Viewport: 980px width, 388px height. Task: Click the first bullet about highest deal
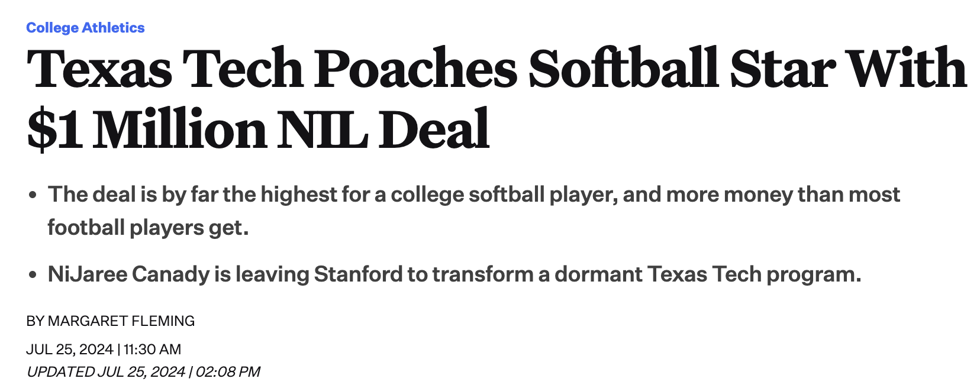click(474, 211)
